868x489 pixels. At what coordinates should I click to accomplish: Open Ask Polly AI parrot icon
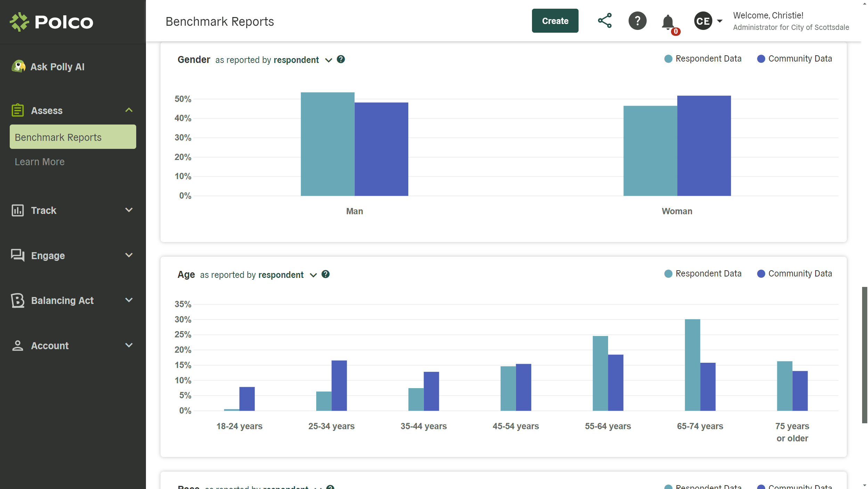(18, 66)
